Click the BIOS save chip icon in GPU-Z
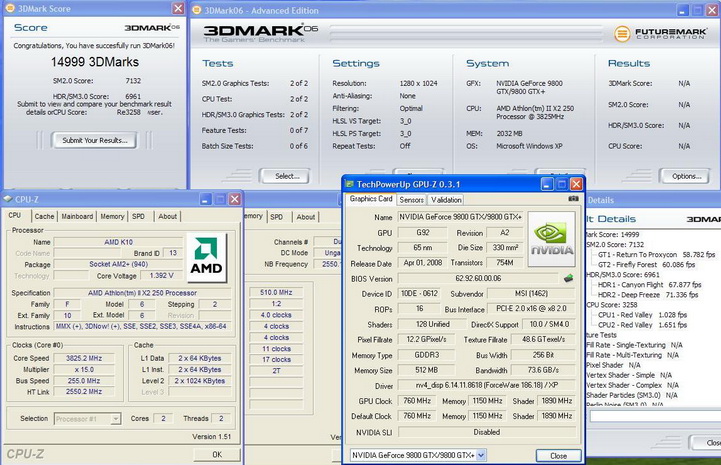Screen dimensions: 721x465 coord(568,278)
